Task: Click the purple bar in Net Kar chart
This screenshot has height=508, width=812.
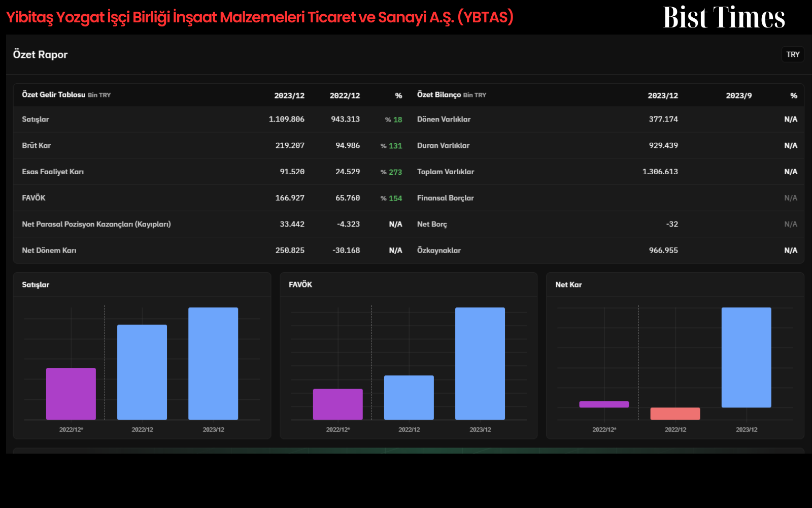Action: pyautogui.click(x=604, y=404)
